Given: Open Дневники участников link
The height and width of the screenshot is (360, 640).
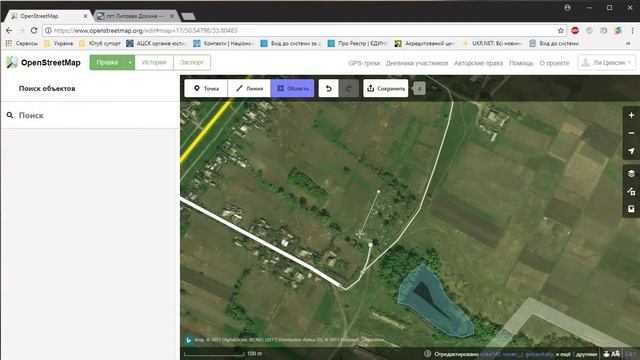Looking at the screenshot, I should point(417,63).
